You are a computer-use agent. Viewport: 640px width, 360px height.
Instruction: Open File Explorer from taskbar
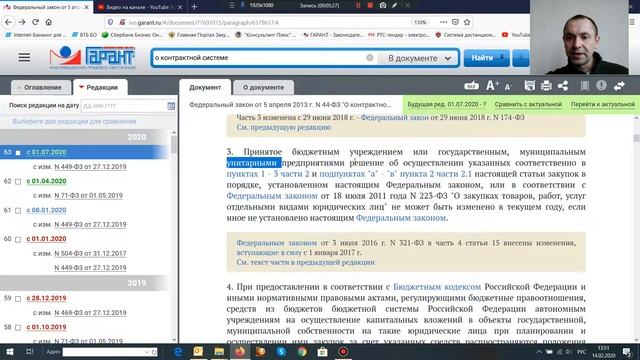pos(219,351)
